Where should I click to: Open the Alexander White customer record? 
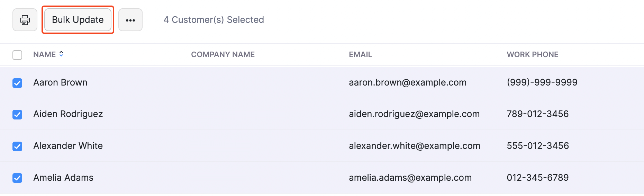pos(68,146)
